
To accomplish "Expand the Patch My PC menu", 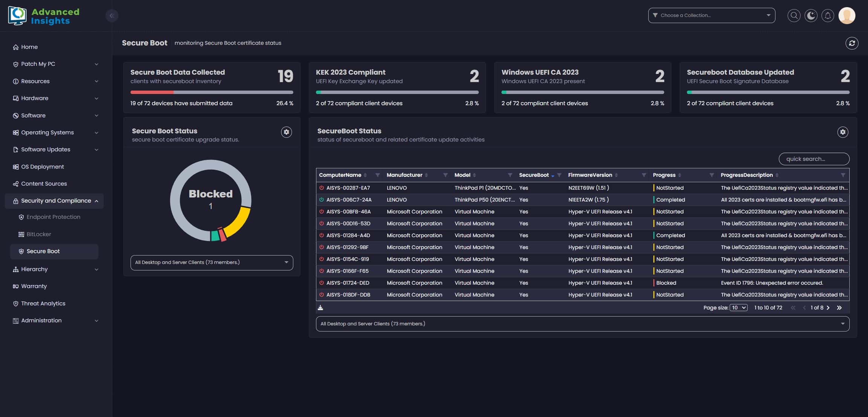I will click(56, 64).
